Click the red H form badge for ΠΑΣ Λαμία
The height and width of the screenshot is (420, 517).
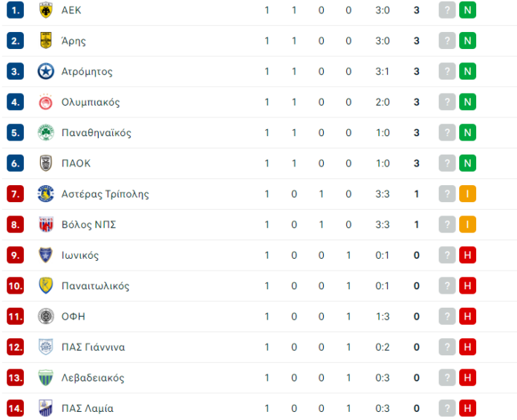pos(467,408)
